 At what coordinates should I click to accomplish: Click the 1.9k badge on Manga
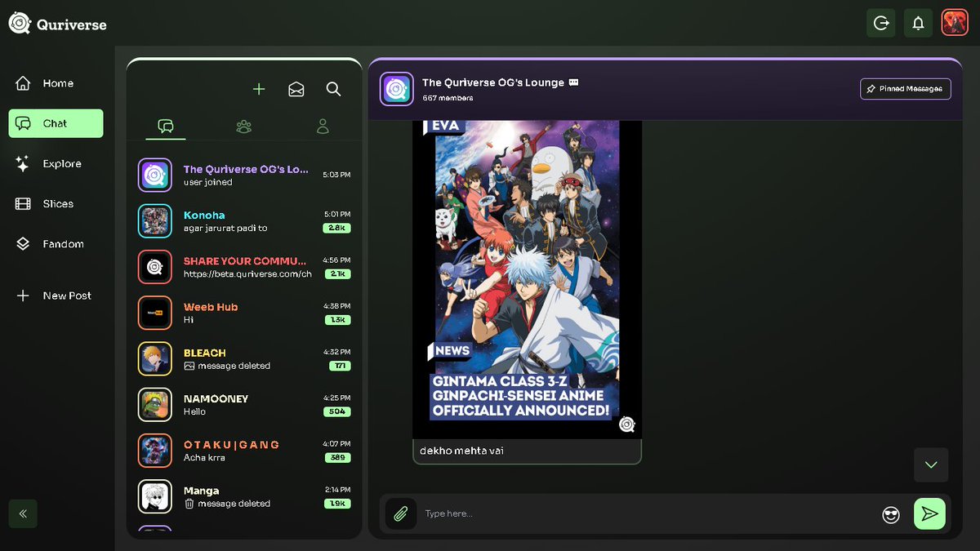pyautogui.click(x=336, y=504)
